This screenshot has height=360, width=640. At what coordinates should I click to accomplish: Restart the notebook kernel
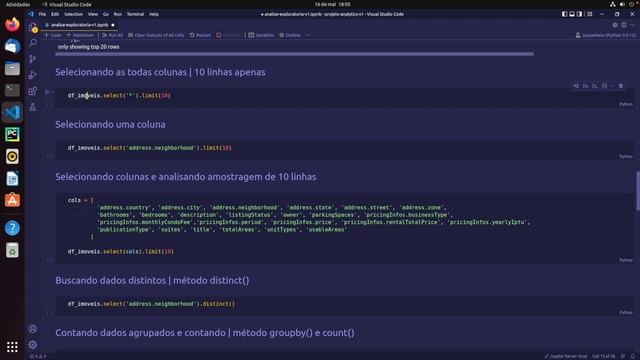pyautogui.click(x=200, y=35)
